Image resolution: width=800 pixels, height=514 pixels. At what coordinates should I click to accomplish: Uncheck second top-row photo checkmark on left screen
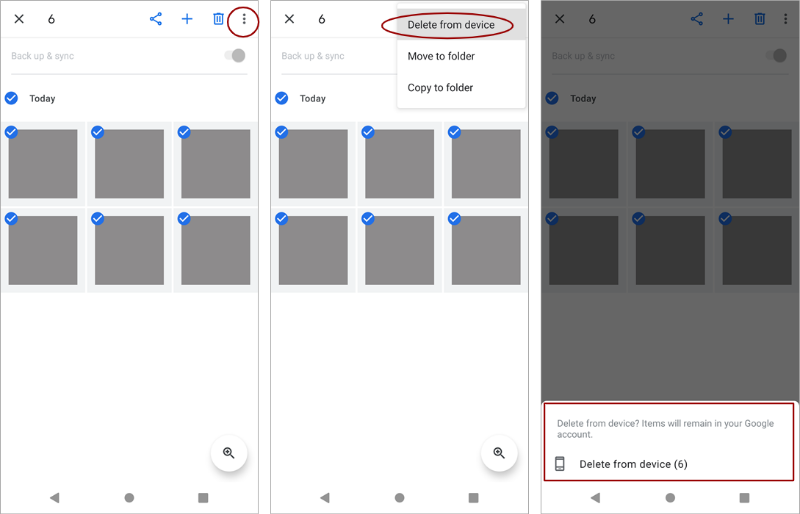point(97,132)
